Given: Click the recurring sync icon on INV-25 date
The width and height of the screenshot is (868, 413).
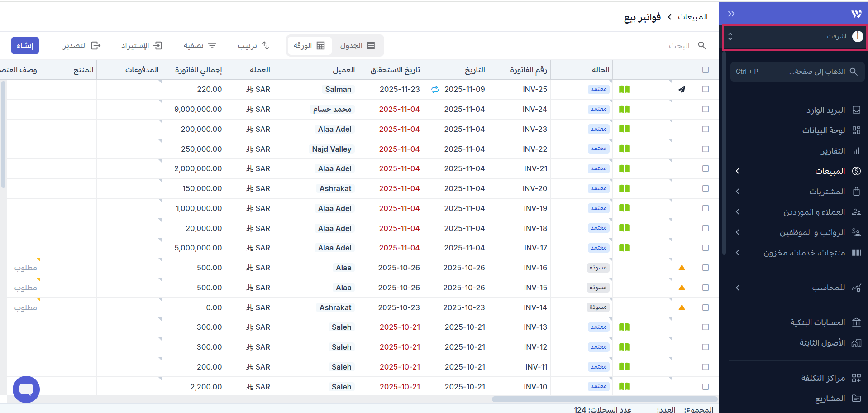Looking at the screenshot, I should [435, 90].
